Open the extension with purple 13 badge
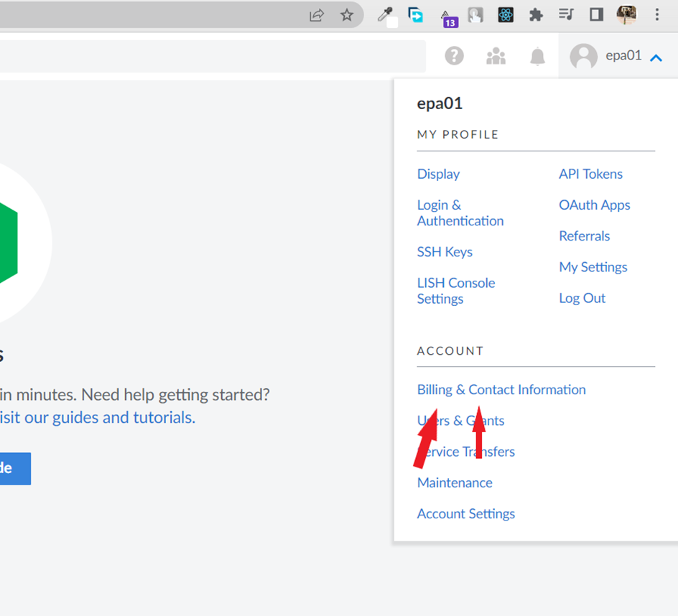This screenshot has width=678, height=616. [448, 18]
